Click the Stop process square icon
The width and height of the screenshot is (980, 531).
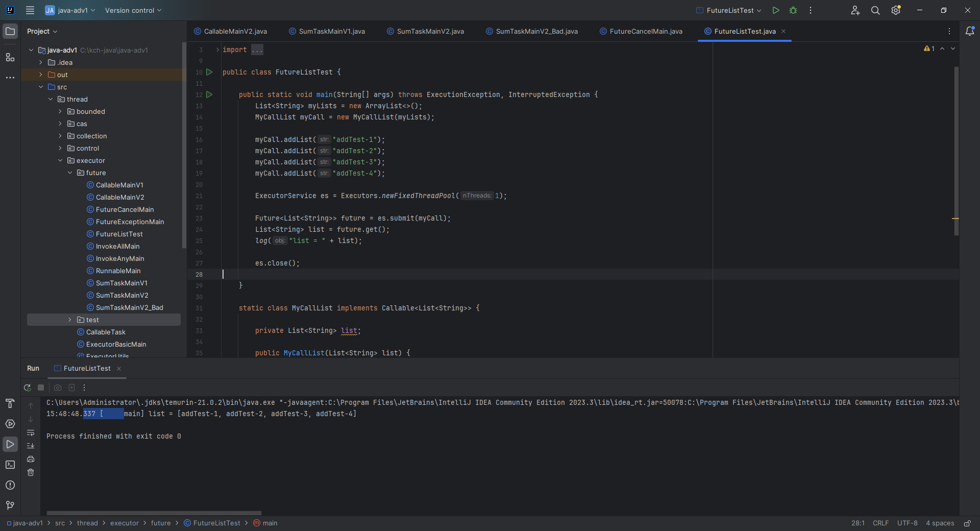point(41,388)
